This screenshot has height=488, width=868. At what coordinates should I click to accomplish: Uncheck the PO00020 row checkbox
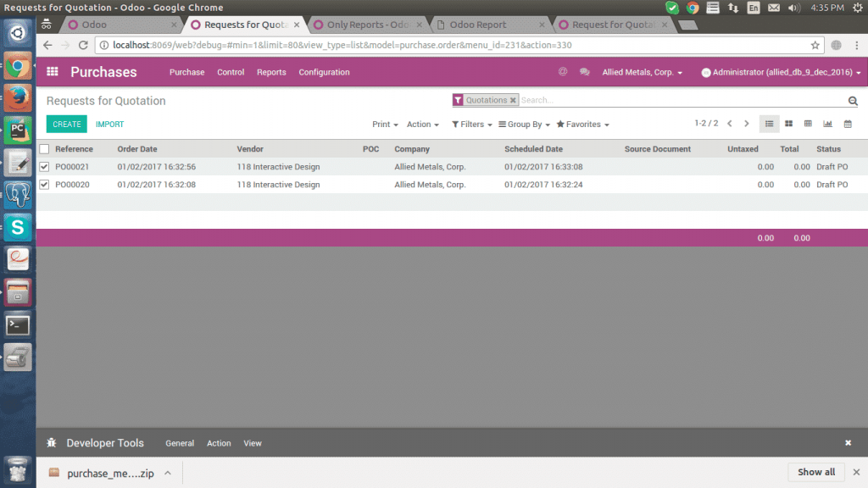pos(44,185)
